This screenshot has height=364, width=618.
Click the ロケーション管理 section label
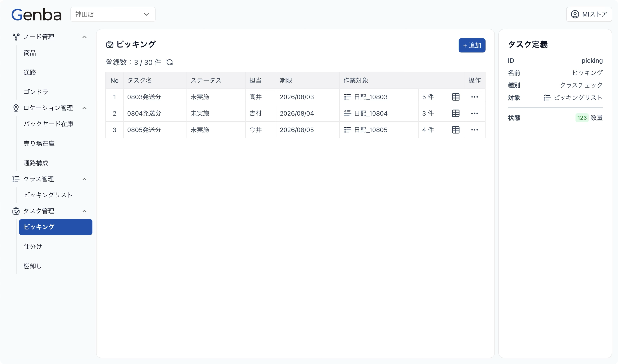(48, 108)
